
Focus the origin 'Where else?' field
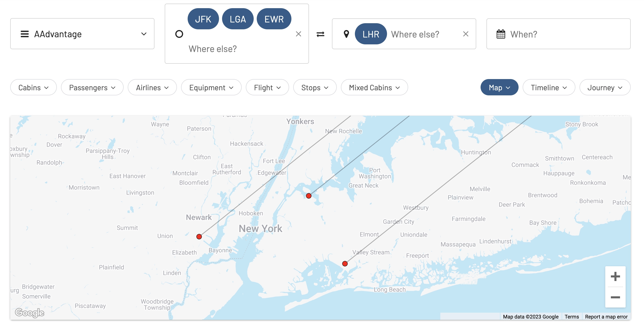click(213, 49)
